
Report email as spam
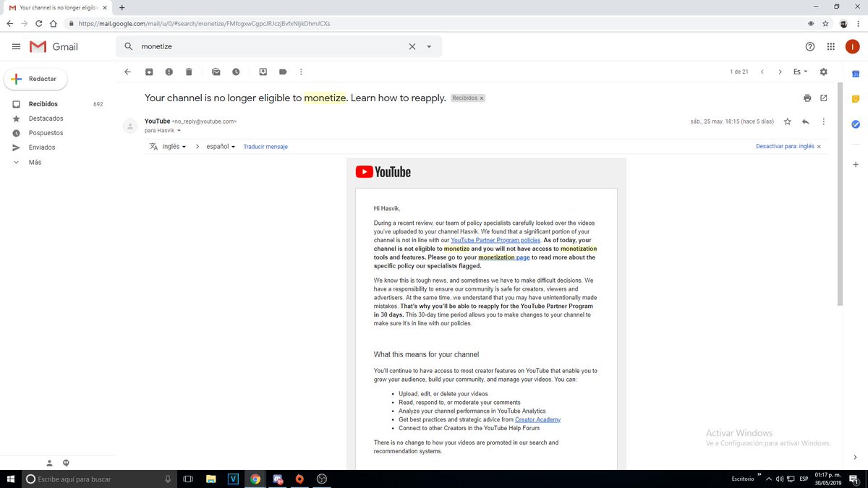169,72
